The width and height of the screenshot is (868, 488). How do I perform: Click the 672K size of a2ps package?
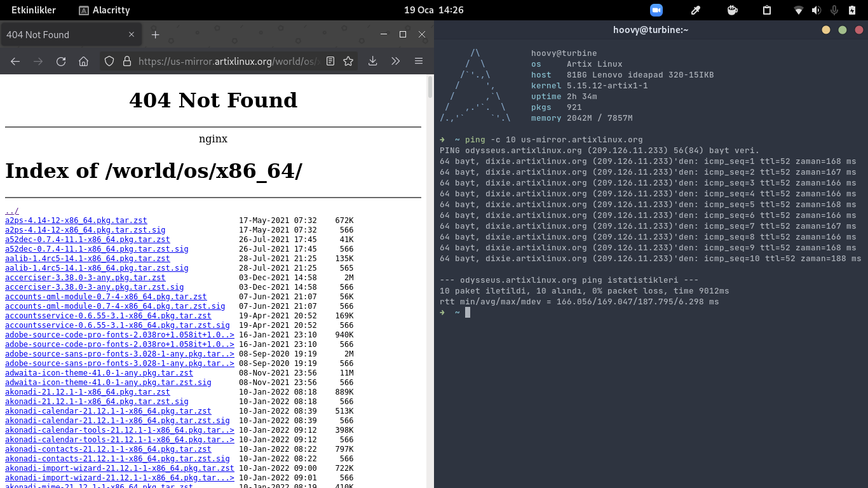coord(344,220)
